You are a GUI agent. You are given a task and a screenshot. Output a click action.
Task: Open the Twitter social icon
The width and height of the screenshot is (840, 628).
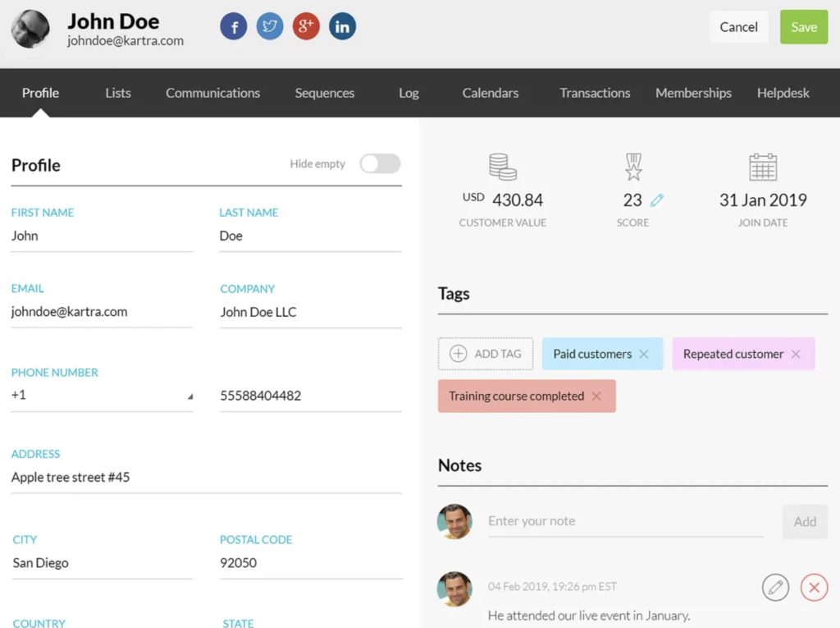[269, 26]
